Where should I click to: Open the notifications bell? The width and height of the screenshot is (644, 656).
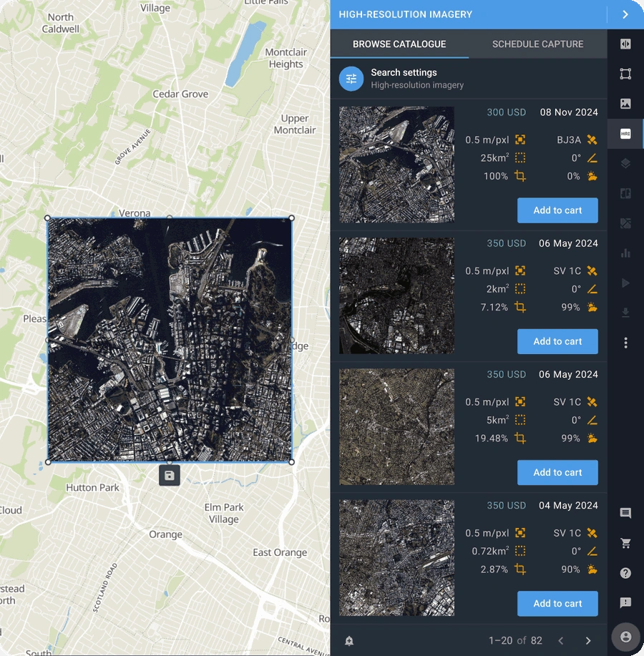point(350,640)
